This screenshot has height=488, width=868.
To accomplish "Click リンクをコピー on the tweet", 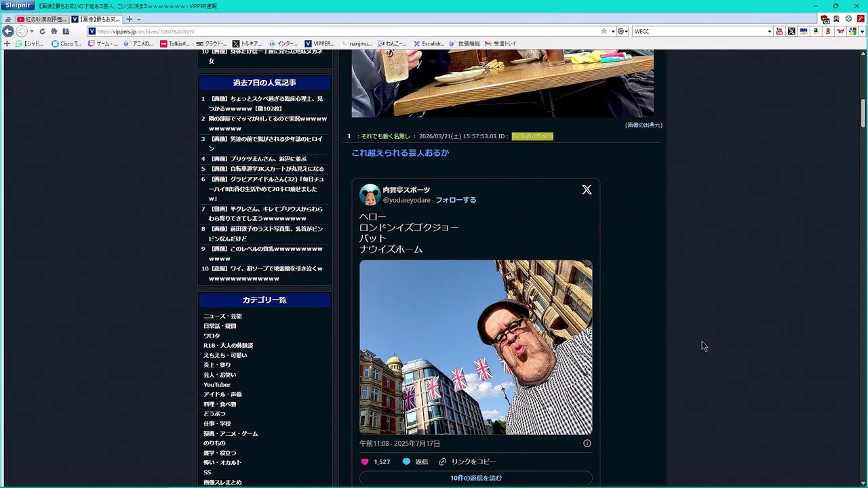I will point(467,462).
